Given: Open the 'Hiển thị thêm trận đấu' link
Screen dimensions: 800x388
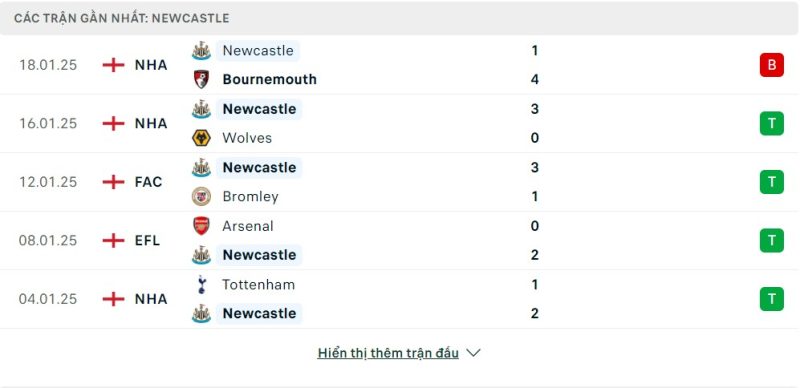Looking at the screenshot, I should coord(388,353).
